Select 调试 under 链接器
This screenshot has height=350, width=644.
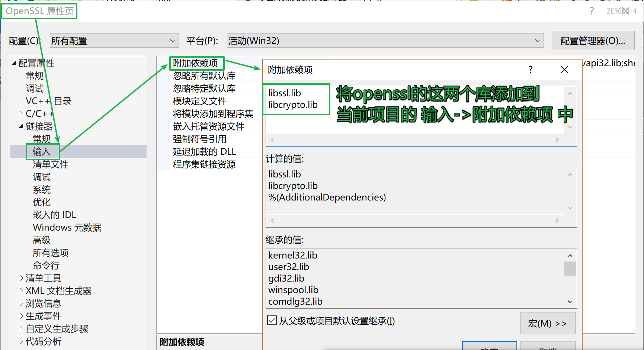[42, 177]
